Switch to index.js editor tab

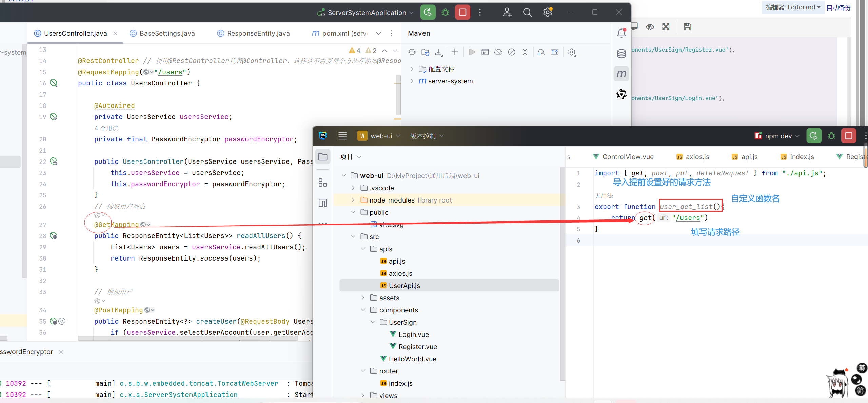pyautogui.click(x=797, y=157)
